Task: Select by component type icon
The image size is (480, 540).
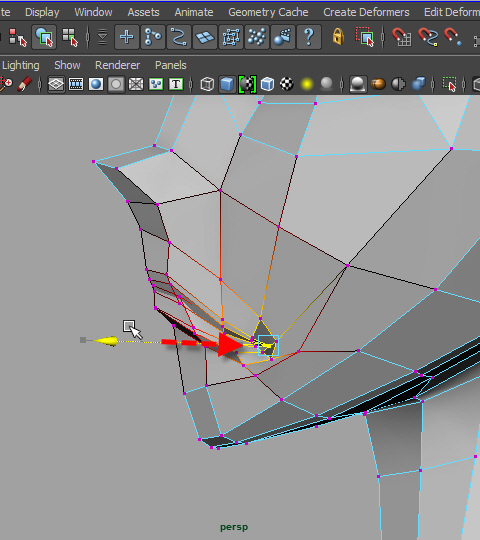Action: coord(70,37)
